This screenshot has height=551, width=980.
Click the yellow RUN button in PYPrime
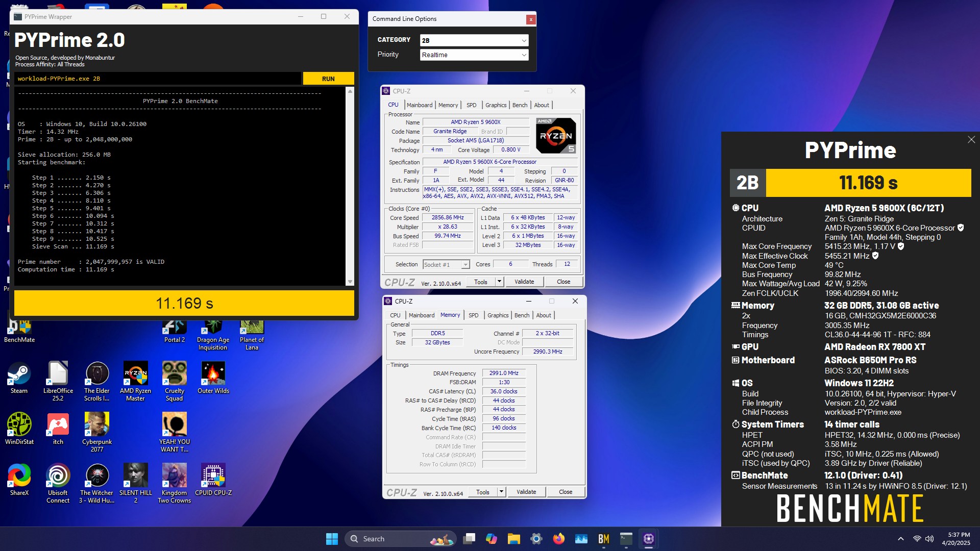point(328,79)
